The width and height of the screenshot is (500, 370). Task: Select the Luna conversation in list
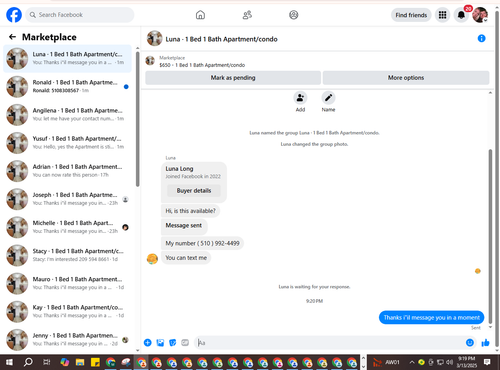point(67,58)
